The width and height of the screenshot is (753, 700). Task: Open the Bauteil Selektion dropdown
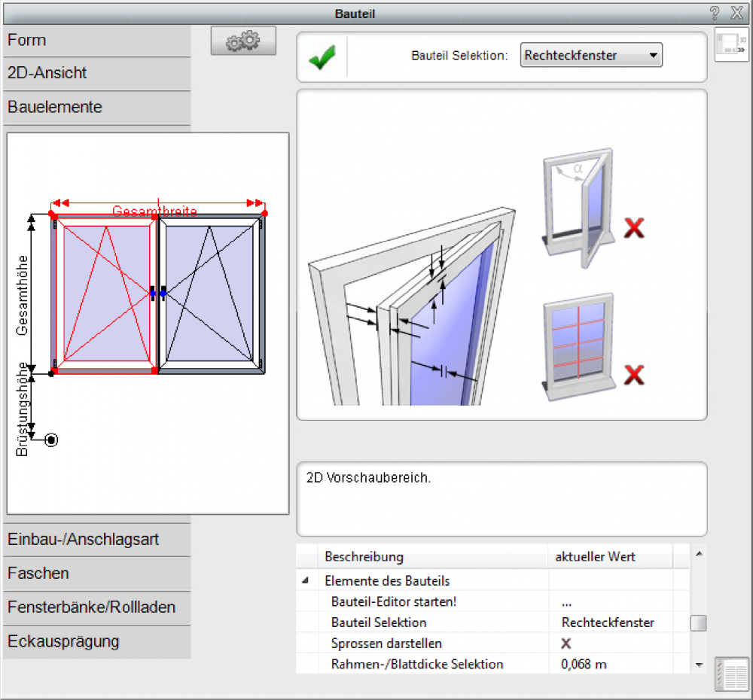591,56
